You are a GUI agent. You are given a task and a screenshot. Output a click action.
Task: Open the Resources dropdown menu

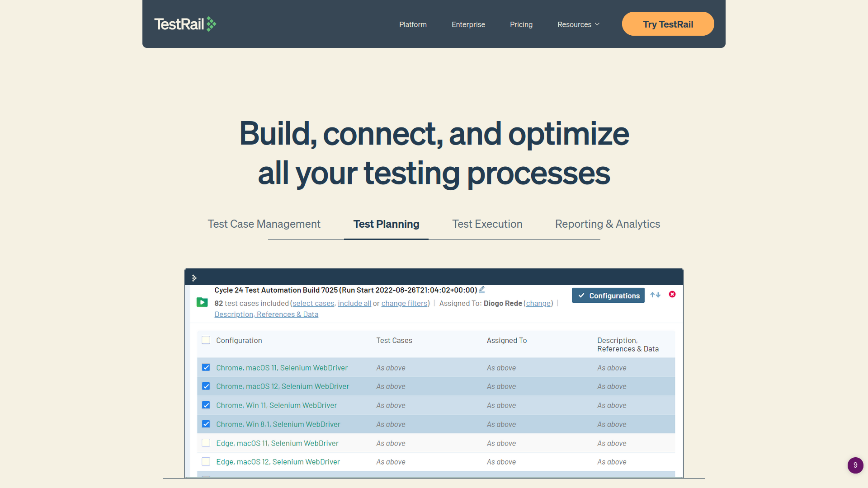pyautogui.click(x=578, y=24)
